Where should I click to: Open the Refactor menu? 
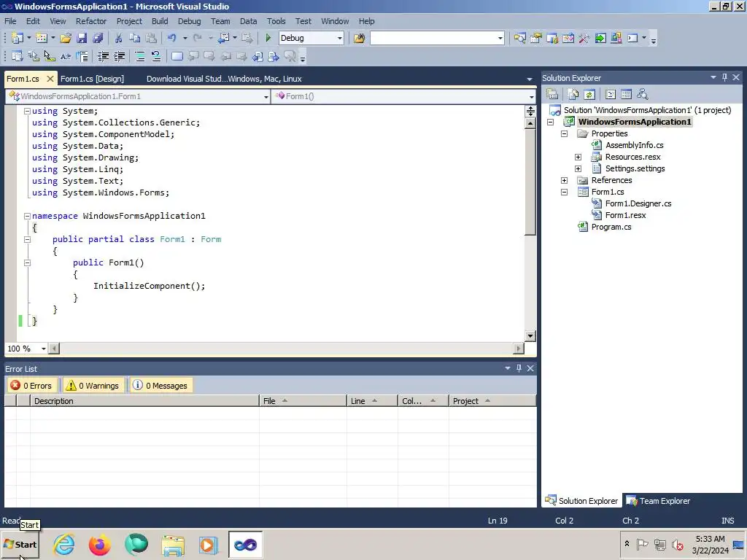(91, 21)
